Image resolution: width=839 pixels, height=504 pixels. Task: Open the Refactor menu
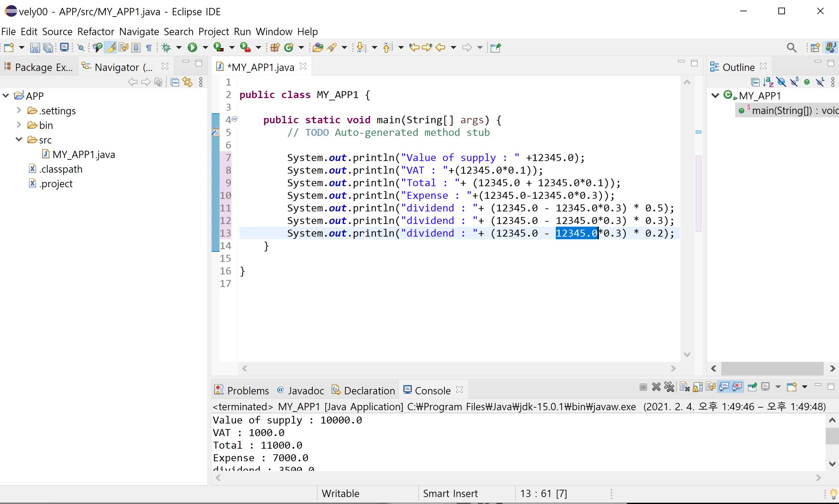click(96, 31)
